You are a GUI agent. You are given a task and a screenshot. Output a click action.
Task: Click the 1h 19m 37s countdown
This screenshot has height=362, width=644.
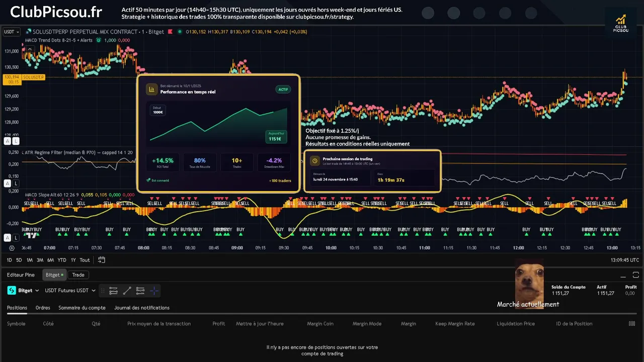tap(391, 180)
